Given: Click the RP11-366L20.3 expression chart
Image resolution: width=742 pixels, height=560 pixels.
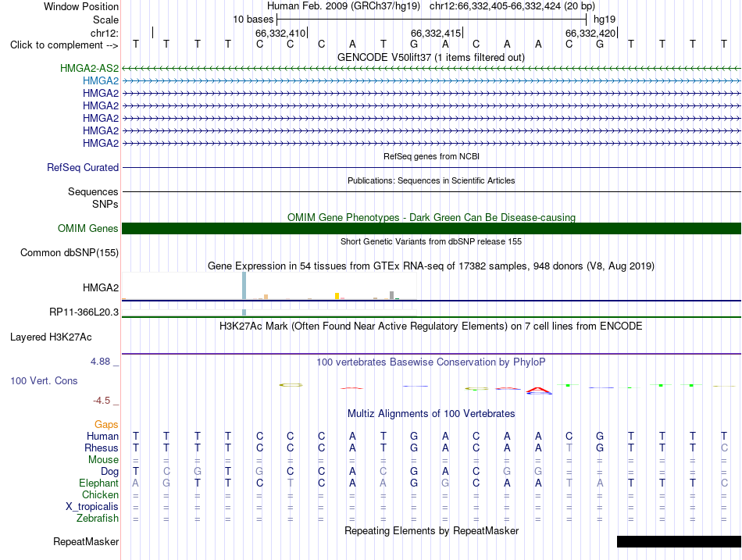Looking at the screenshot, I should point(269,312).
